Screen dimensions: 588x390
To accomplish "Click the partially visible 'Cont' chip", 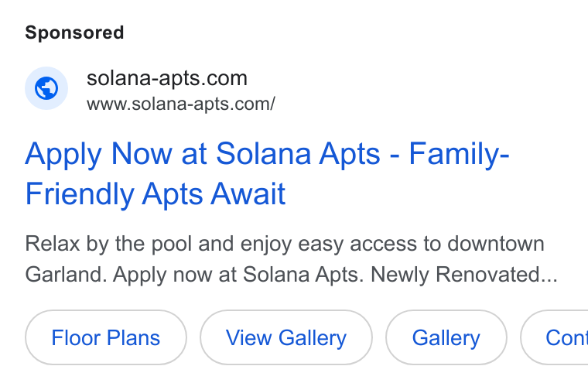I will click(x=554, y=337).
